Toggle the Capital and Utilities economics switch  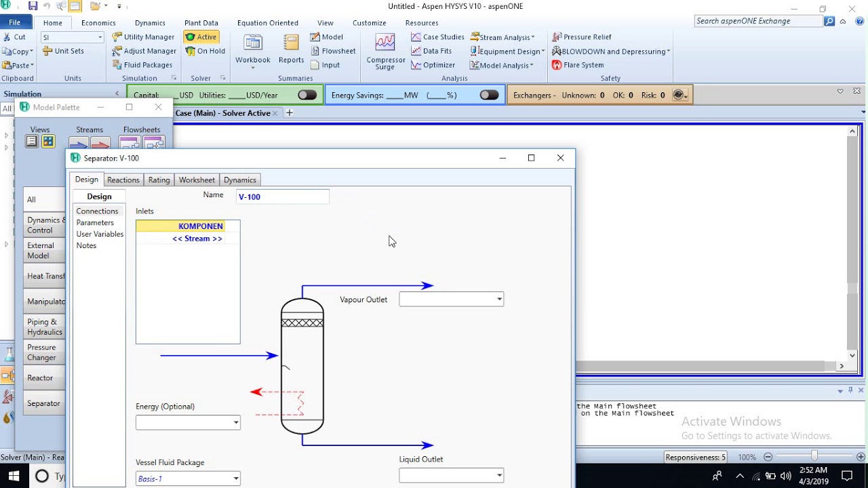pos(307,95)
